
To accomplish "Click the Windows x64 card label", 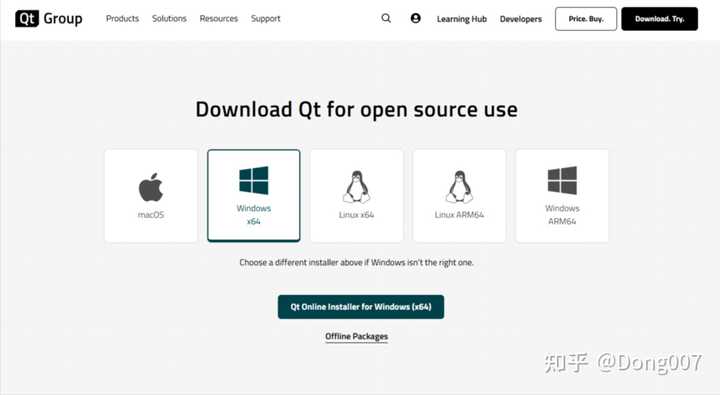I will pyautogui.click(x=254, y=214).
